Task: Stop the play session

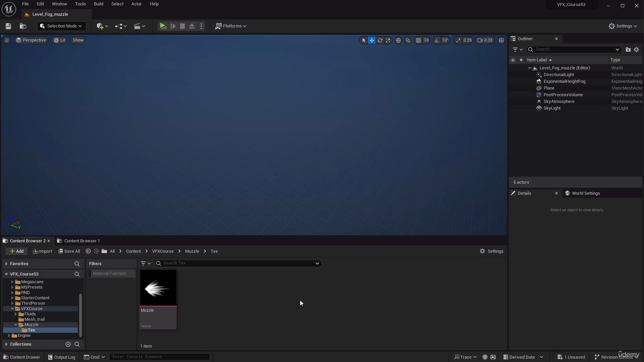Action: [x=182, y=26]
